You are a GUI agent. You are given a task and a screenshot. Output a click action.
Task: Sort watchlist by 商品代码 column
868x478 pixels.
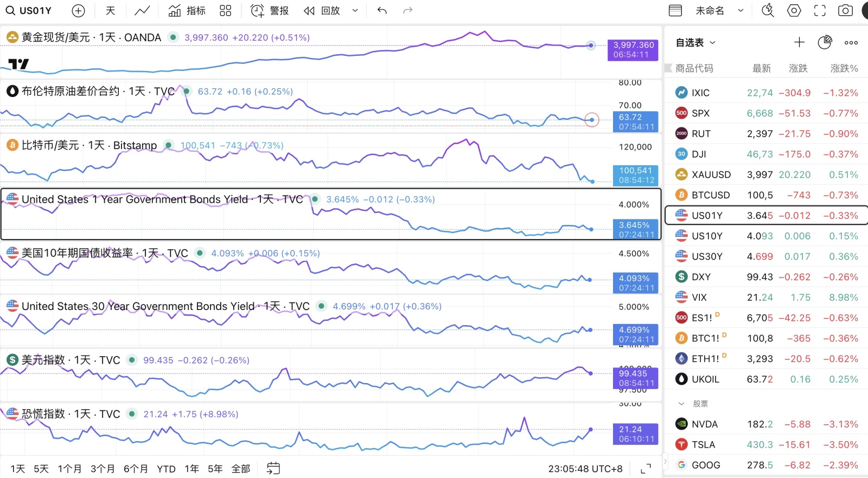(694, 68)
